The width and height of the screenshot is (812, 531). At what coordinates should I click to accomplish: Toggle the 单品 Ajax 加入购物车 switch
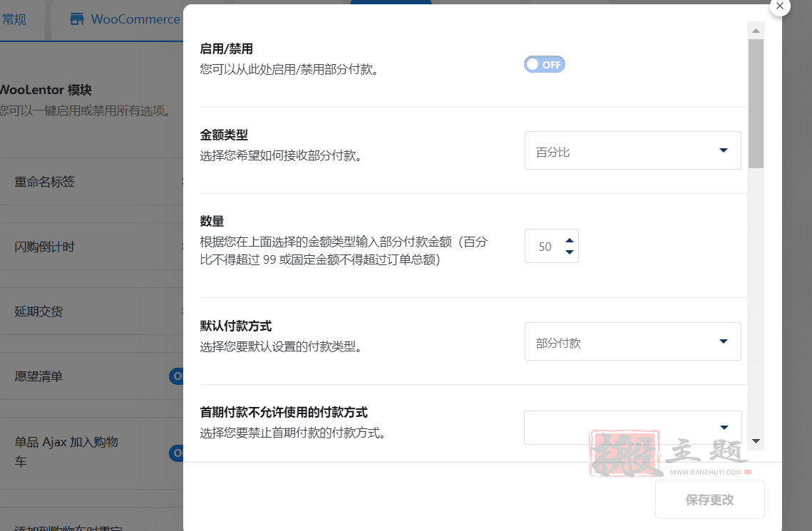pyautogui.click(x=177, y=453)
